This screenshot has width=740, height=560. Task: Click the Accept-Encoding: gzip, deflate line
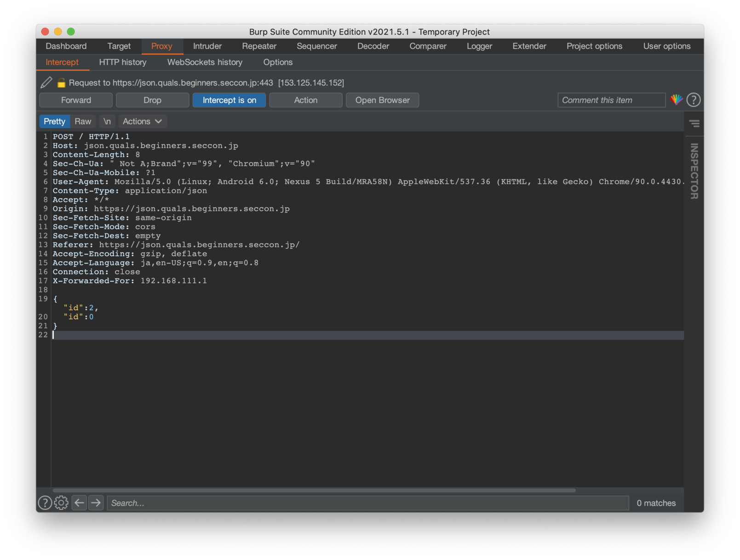130,254
